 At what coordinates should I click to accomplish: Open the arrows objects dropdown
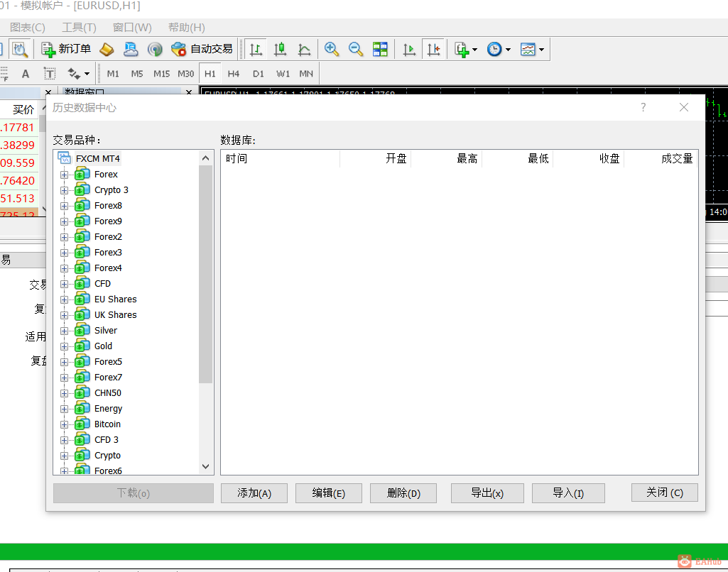78,74
